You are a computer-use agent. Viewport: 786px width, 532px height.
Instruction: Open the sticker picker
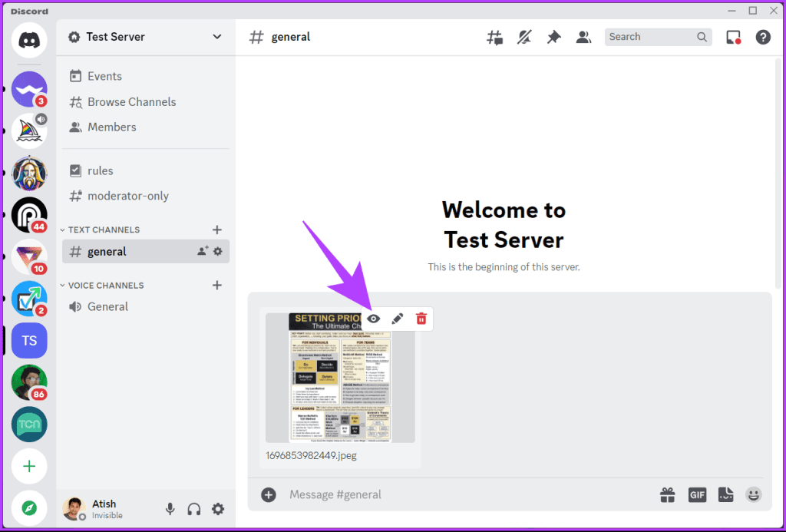point(725,494)
